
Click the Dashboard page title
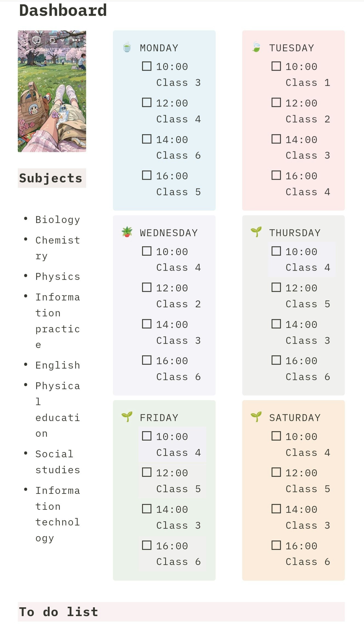click(63, 10)
